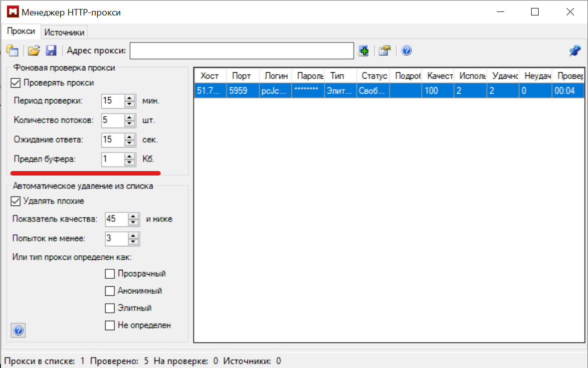Select the 'Прокси' tab

point(21,31)
